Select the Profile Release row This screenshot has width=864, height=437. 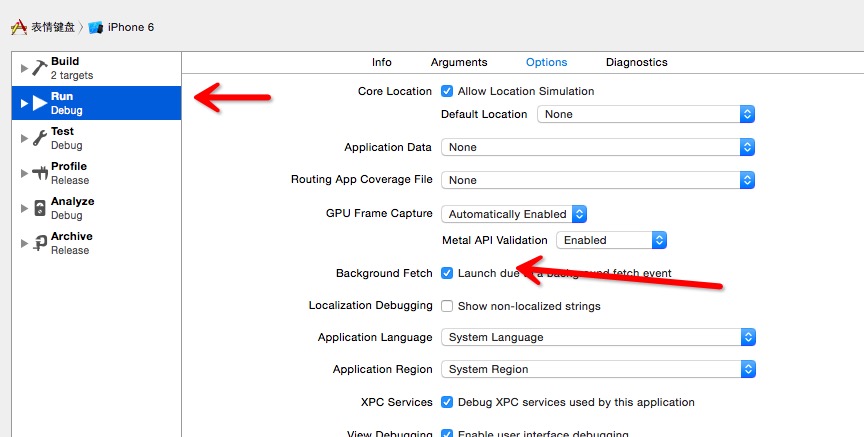[96, 173]
